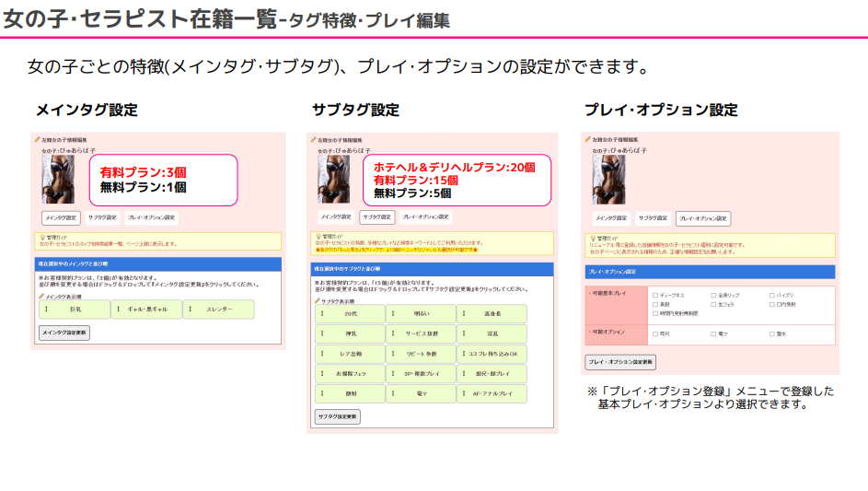
Task: Click the profile photo in play option panel
Action: pos(608,180)
